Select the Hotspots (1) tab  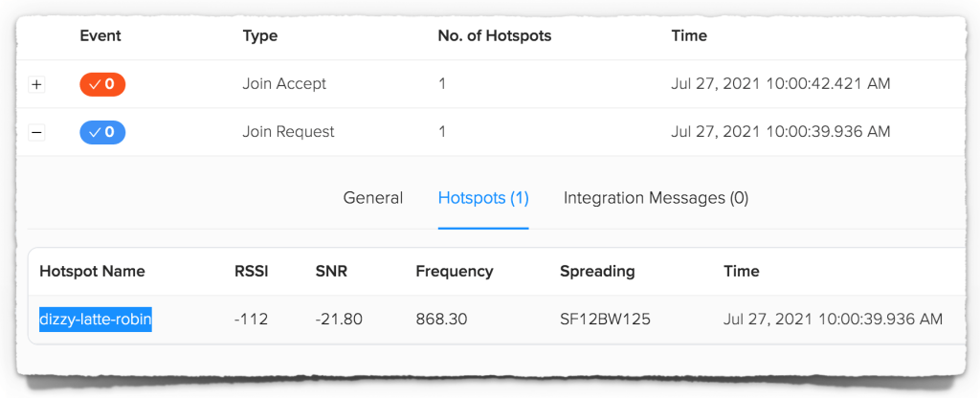pos(483,198)
